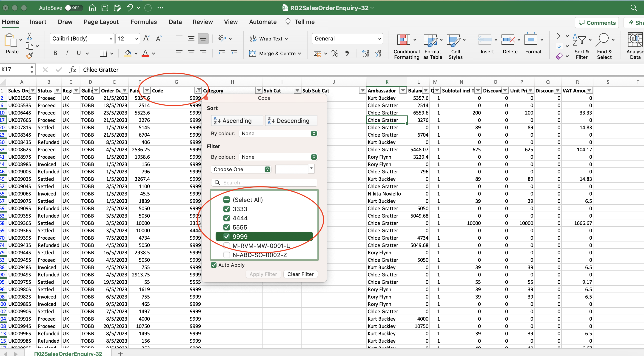Screen dimensions: 644x356
Task: Click the Undo arrow icon
Action: (129, 8)
